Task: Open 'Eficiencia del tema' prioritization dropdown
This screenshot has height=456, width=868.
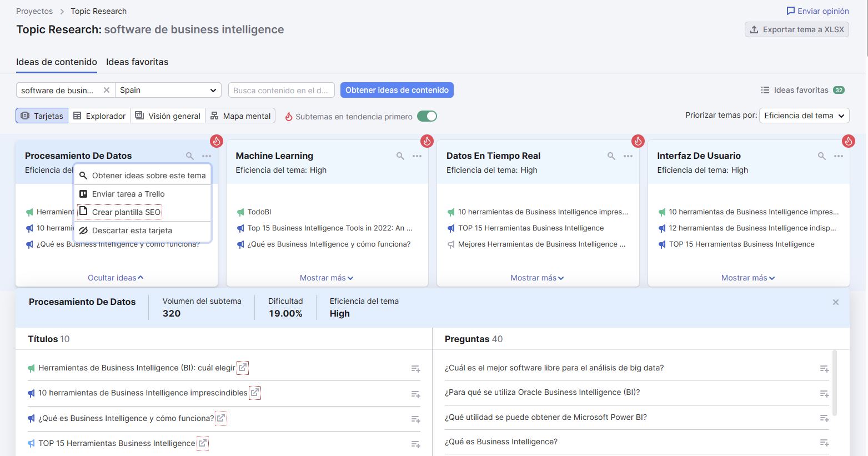Action: point(804,116)
